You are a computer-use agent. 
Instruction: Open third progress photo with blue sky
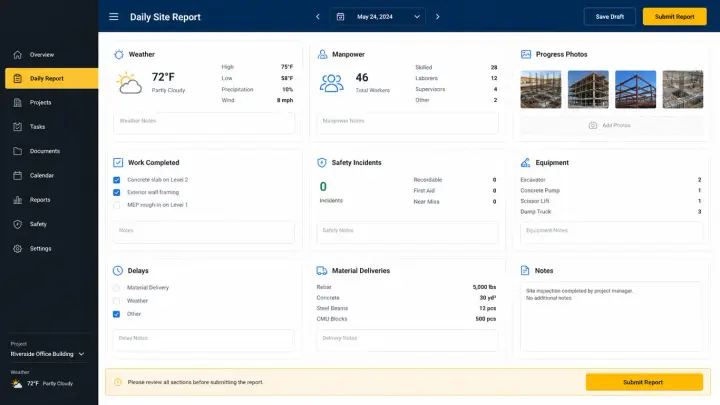pyautogui.click(x=636, y=89)
